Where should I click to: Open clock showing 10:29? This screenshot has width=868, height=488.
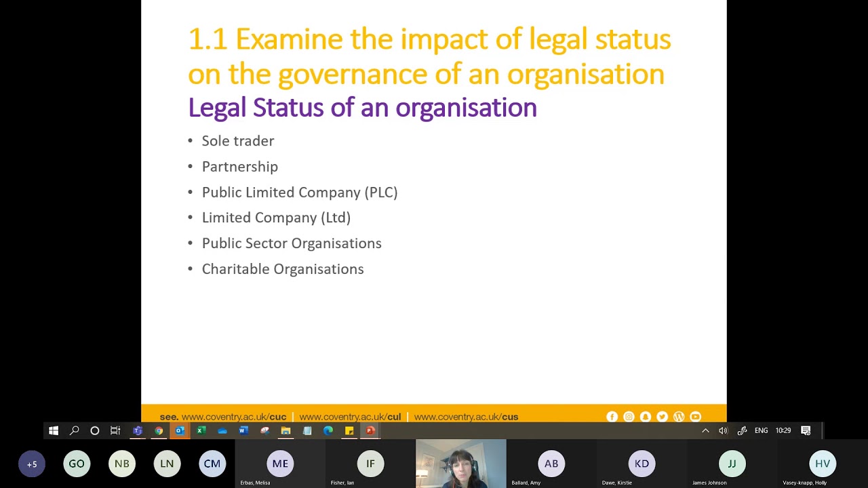(x=783, y=430)
